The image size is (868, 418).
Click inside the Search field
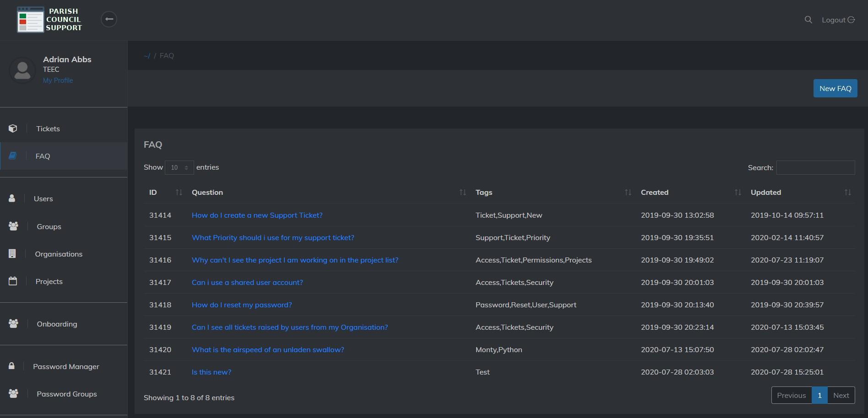pyautogui.click(x=815, y=167)
